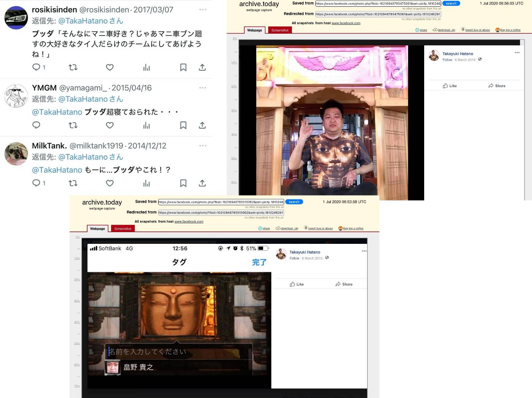Click the Saved from URL field in the upper archive
Screen dimensions: 532x398
(x=378, y=4)
